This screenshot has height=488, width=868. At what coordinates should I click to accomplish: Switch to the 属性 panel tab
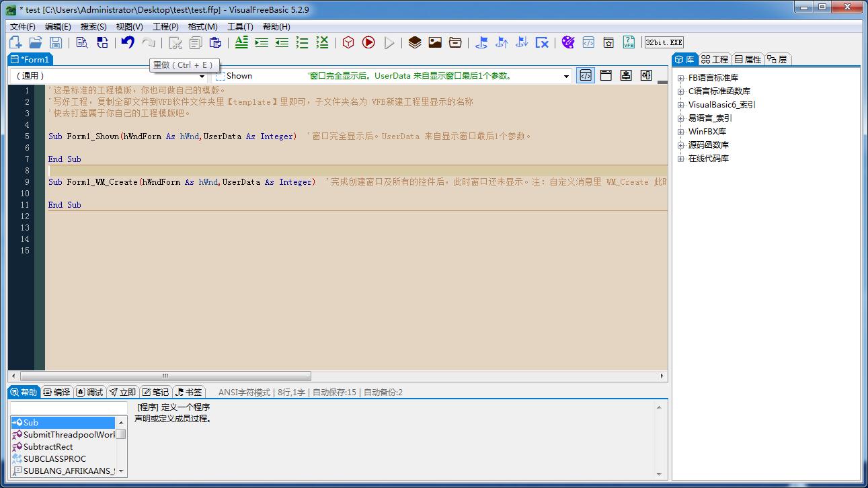point(748,58)
